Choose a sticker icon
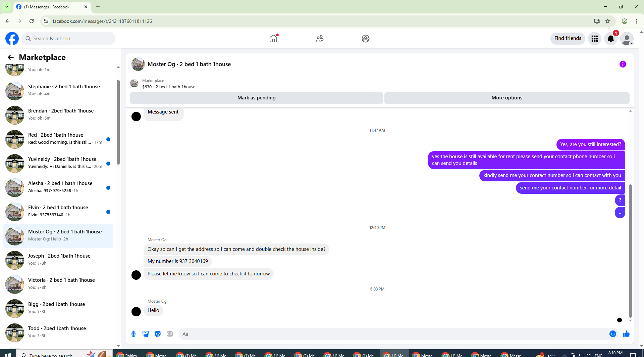This screenshot has width=644, height=357. (x=158, y=334)
